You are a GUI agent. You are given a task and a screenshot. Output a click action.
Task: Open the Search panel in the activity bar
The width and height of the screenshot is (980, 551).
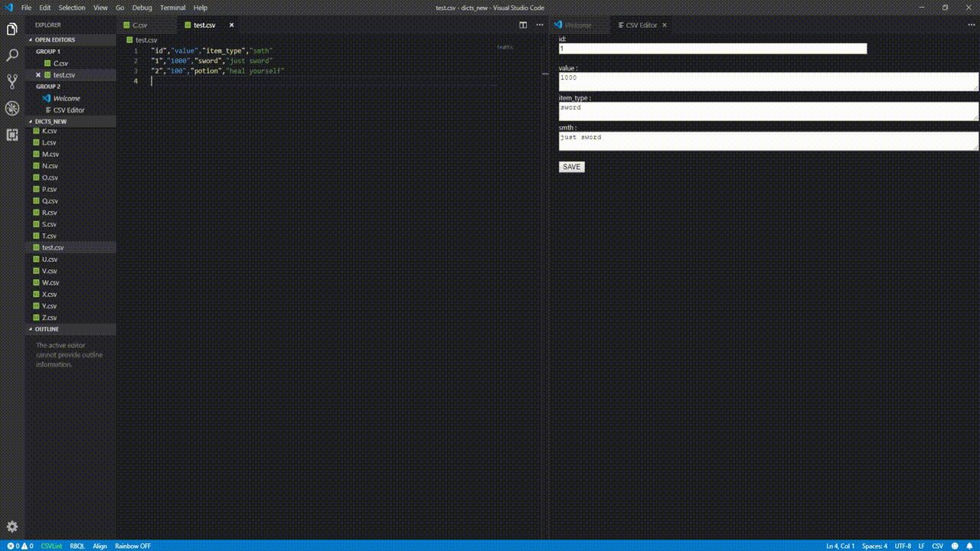click(x=11, y=54)
